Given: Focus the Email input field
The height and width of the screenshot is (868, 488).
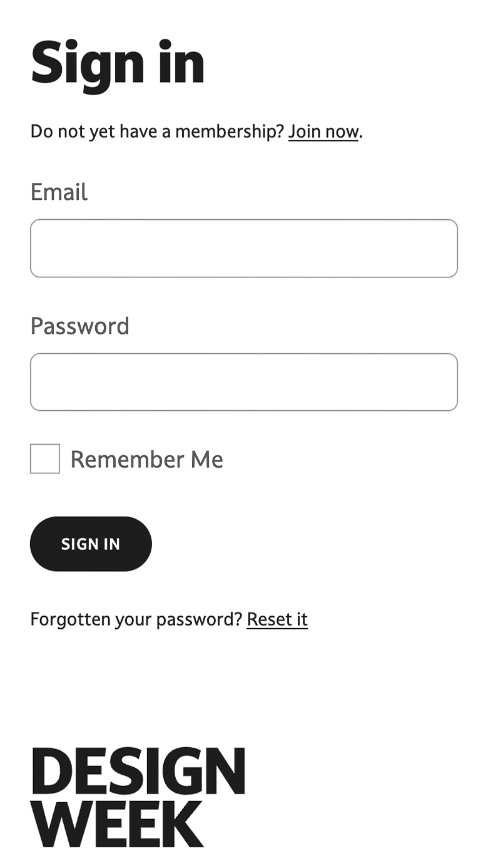Looking at the screenshot, I should pos(244,249).
